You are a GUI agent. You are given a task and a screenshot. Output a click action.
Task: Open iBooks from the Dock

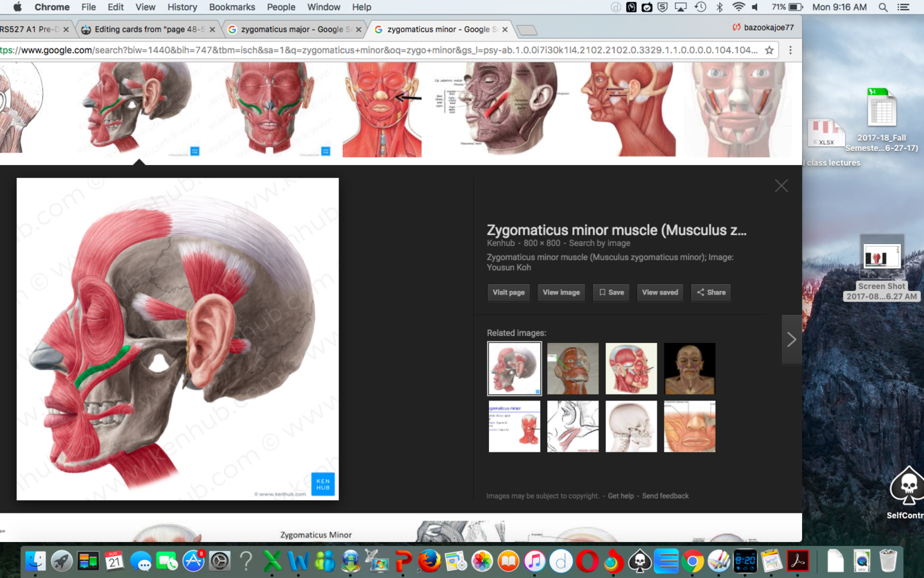[508, 561]
